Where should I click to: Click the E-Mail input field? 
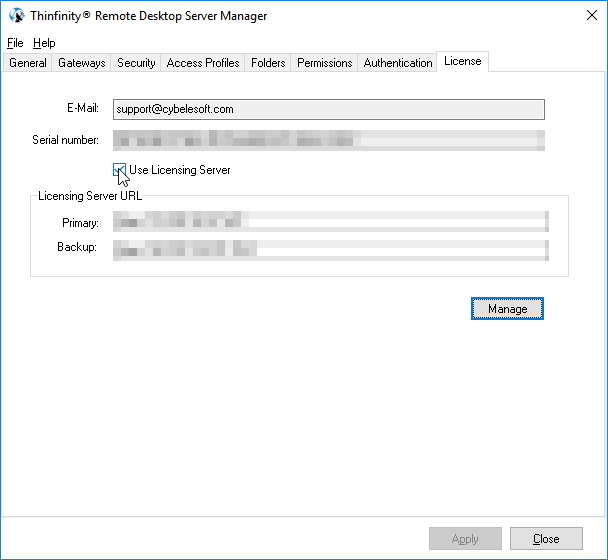[328, 109]
